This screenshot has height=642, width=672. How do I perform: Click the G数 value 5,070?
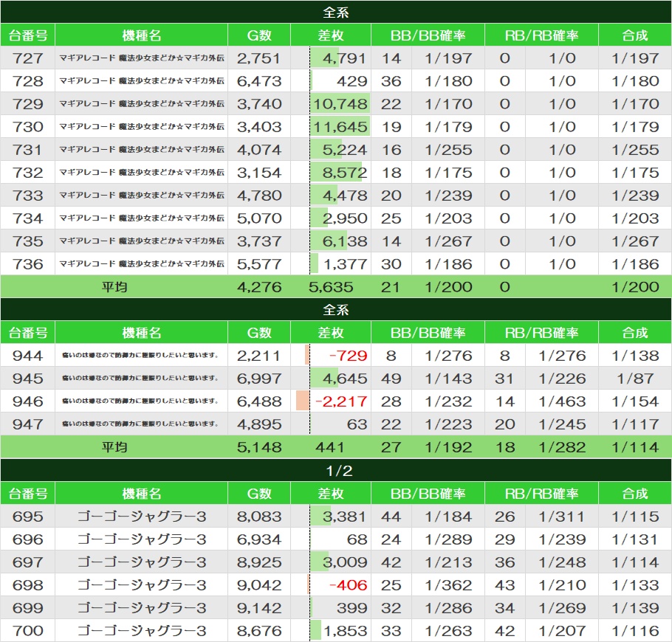pyautogui.click(x=259, y=218)
